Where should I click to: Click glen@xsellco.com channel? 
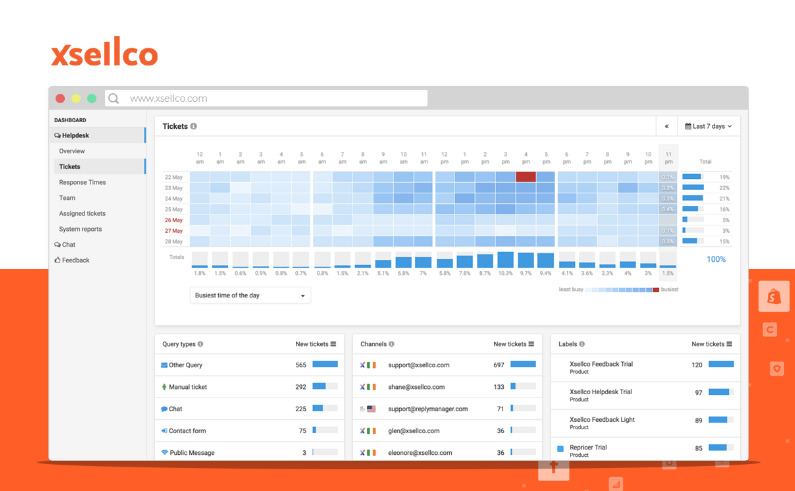414,431
